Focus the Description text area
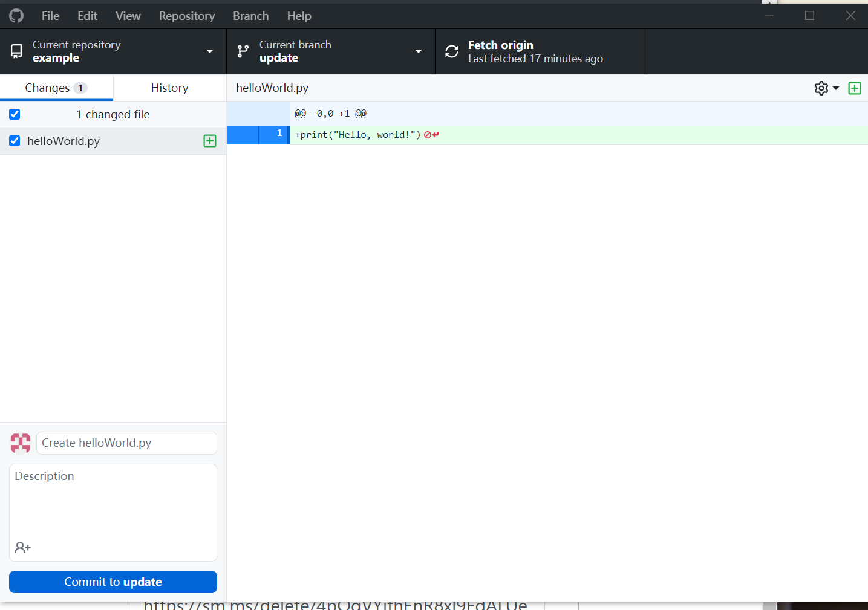Image resolution: width=868 pixels, height=610 pixels. pyautogui.click(x=113, y=513)
